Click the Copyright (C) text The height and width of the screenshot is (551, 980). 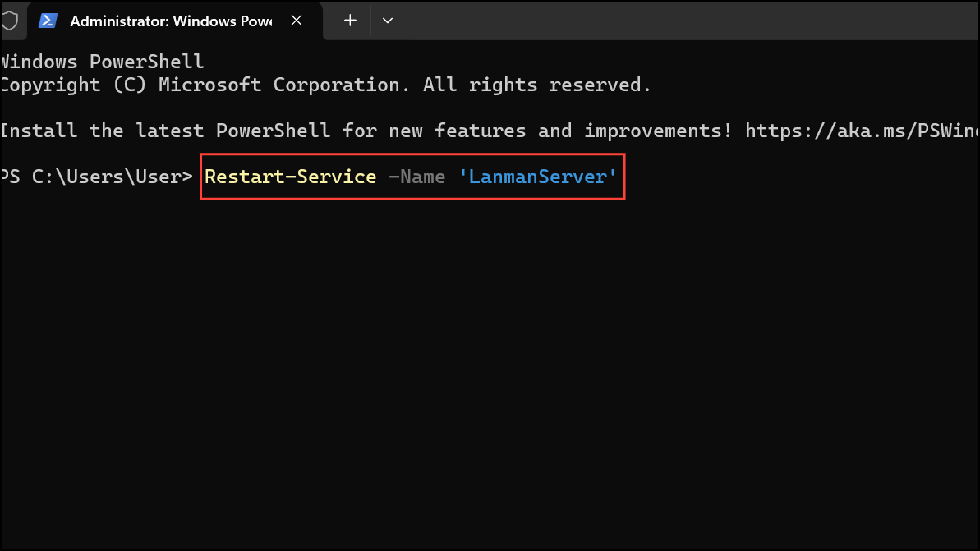coord(73,85)
